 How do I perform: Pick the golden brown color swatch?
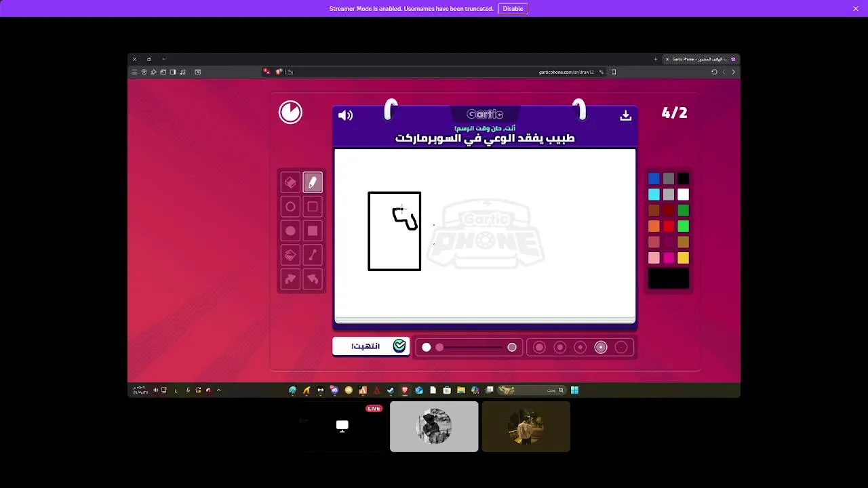[684, 242]
